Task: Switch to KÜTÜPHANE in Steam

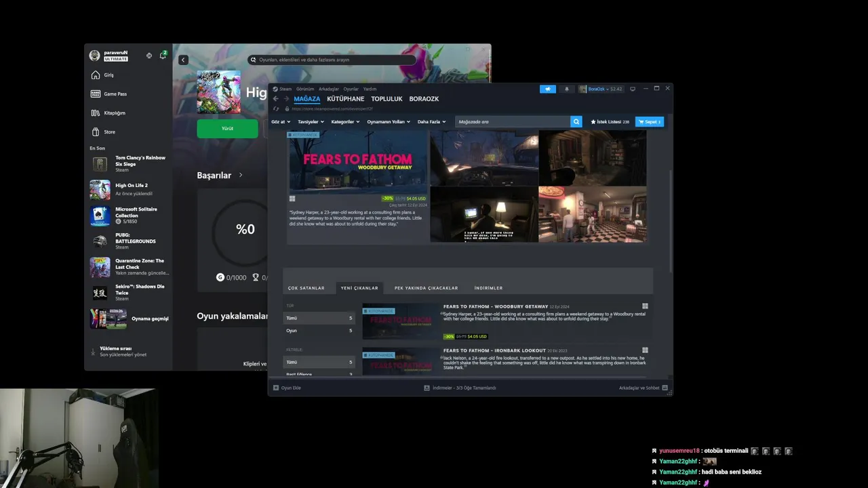Action: pyautogui.click(x=345, y=99)
